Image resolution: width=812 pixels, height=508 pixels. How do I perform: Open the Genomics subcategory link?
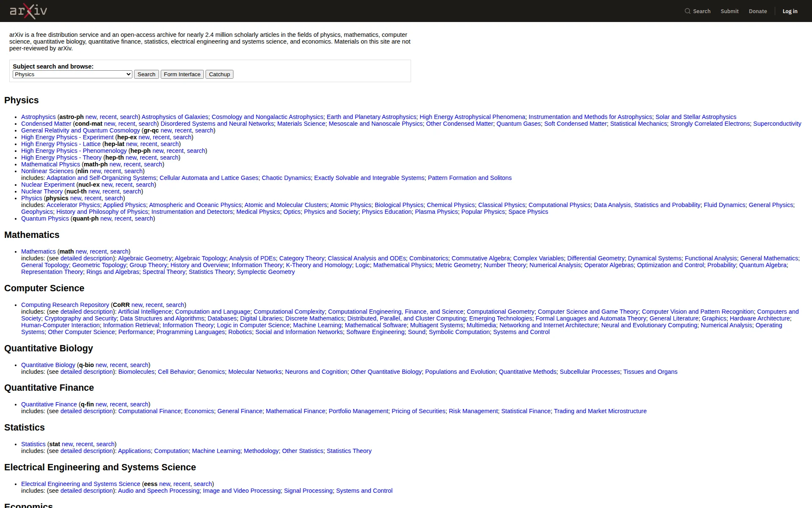coord(211,372)
